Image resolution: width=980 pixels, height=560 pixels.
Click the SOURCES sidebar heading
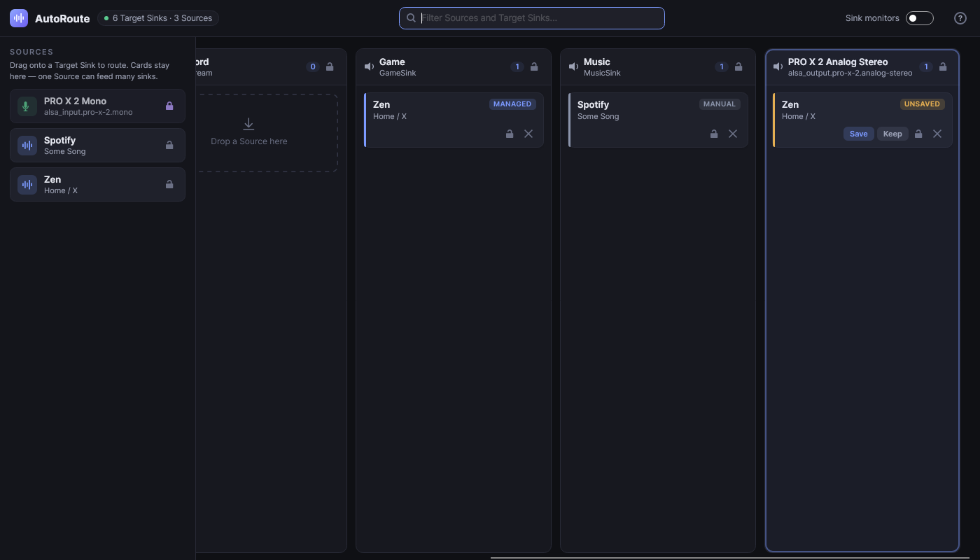31,52
